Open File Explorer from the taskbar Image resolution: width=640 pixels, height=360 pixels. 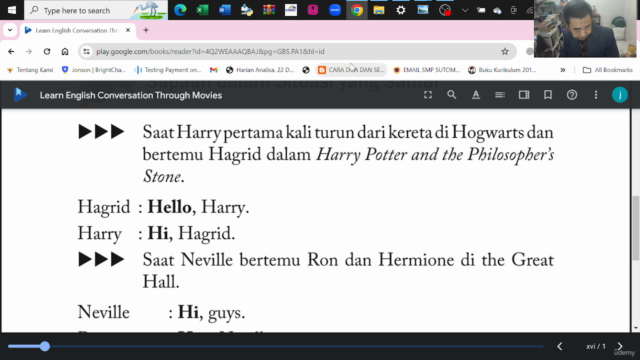pyautogui.click(x=379, y=10)
